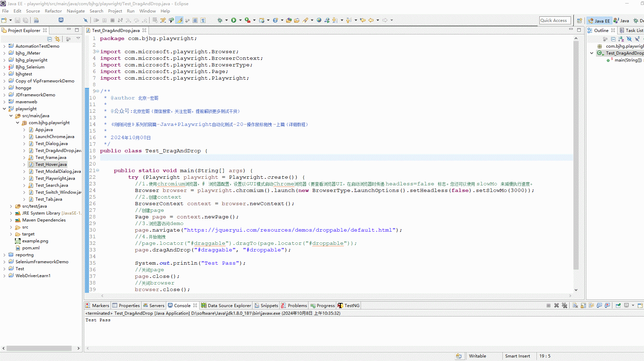Viewport: 644px width, 361px height.
Task: Click the Open Web Browser globe icon
Action: pyautogui.click(x=319, y=20)
